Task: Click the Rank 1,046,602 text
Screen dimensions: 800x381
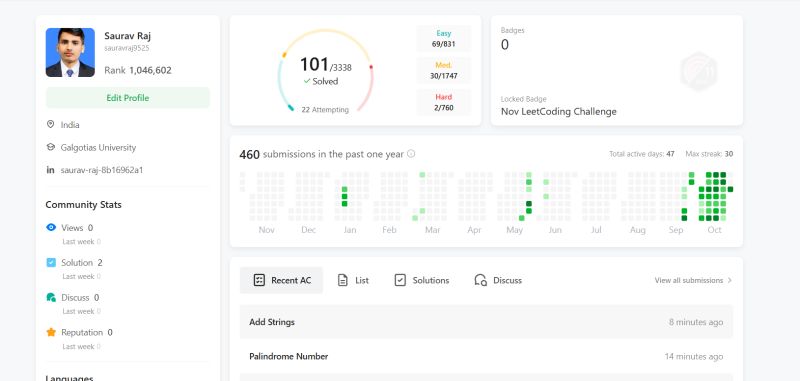Action: tap(138, 70)
